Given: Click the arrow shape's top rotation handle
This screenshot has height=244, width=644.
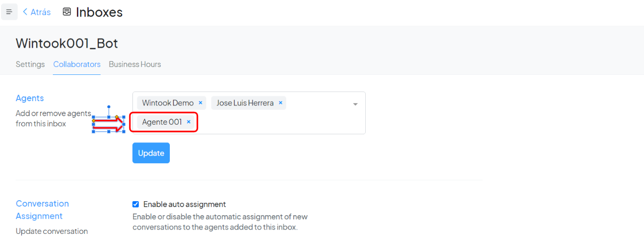Looking at the screenshot, I should [x=109, y=107].
